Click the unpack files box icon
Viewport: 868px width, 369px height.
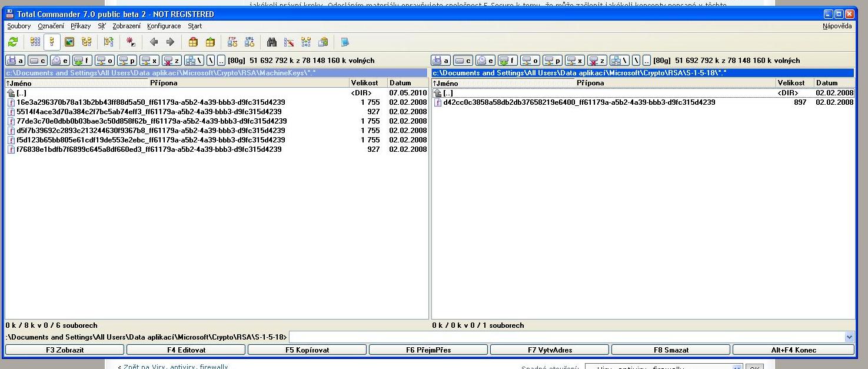(210, 42)
